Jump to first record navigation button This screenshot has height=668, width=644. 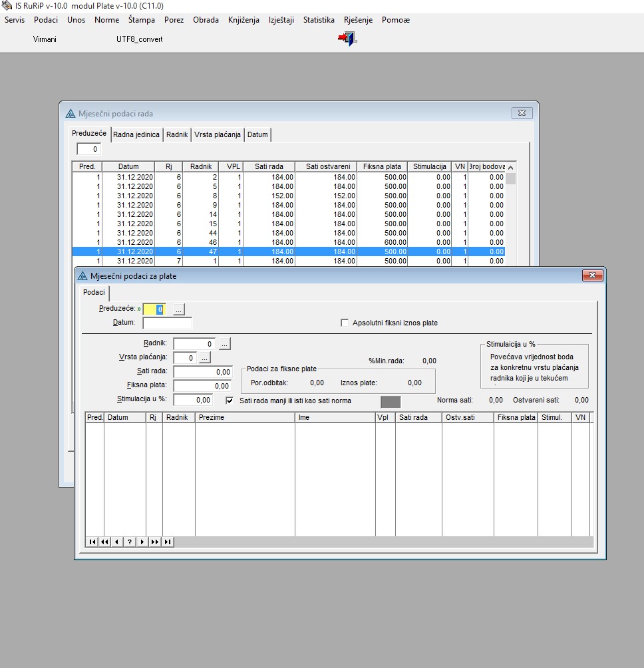92,542
